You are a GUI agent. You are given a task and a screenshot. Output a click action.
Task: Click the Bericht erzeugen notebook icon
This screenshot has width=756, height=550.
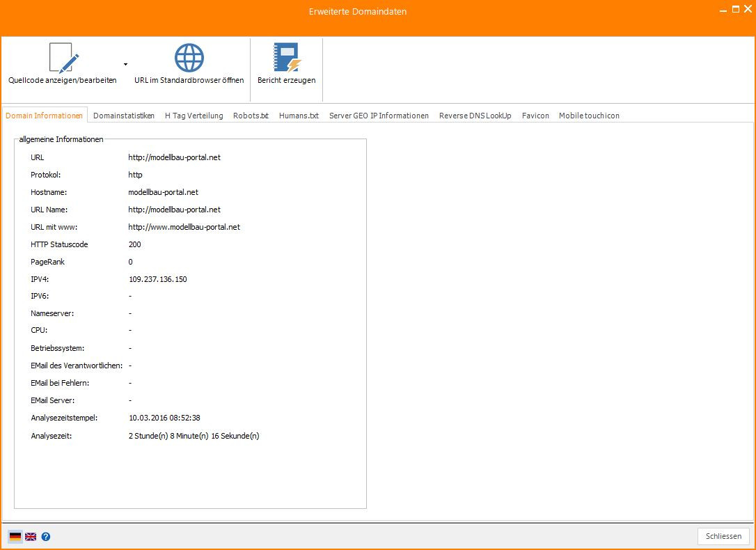pos(287,58)
